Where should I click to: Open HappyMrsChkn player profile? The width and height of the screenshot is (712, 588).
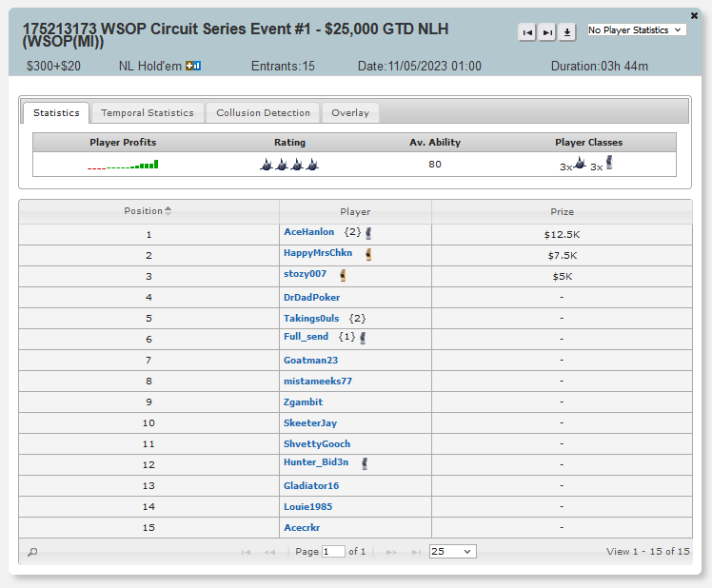click(318, 253)
